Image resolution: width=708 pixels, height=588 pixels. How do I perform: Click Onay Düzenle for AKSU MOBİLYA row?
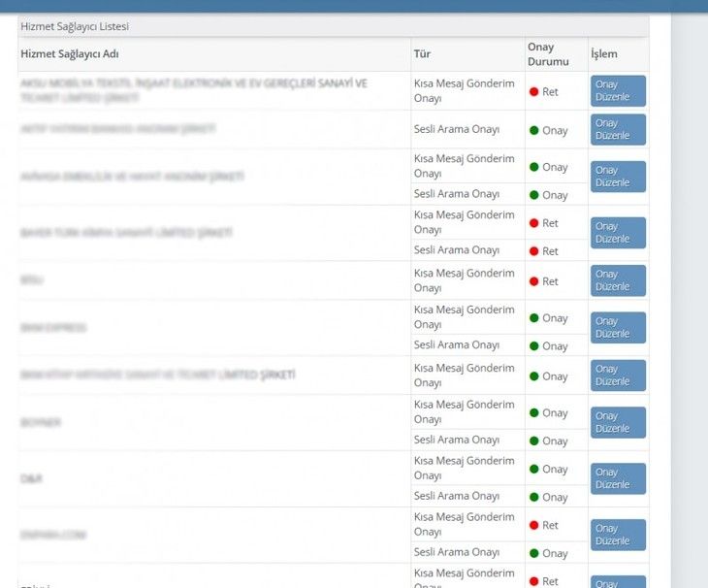point(617,91)
